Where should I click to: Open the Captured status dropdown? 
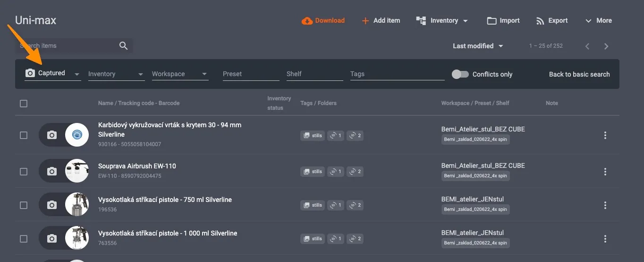53,73
